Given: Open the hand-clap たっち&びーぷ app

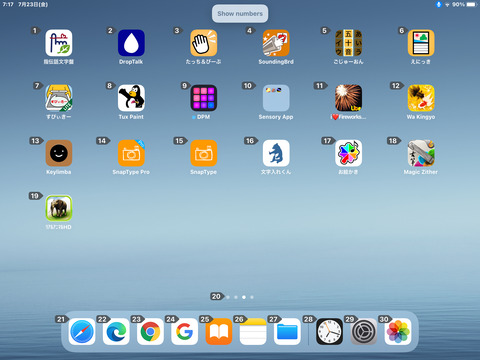Looking at the screenshot, I should click(204, 43).
